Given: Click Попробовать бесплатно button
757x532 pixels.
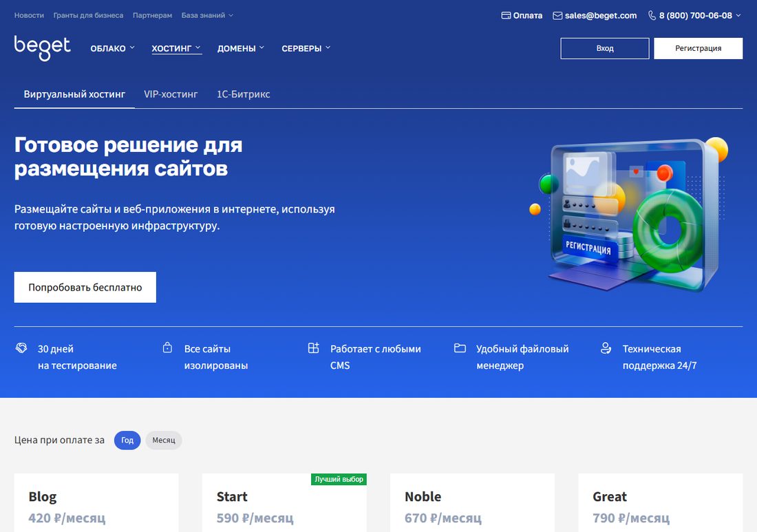Looking at the screenshot, I should (85, 287).
